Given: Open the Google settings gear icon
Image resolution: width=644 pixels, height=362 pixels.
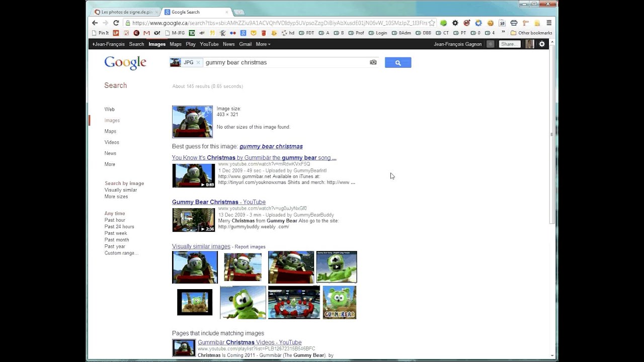Looking at the screenshot, I should pos(542,44).
